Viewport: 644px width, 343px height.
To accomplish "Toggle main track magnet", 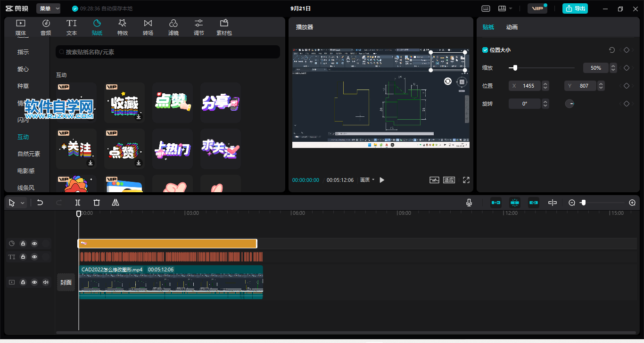I will click(x=496, y=203).
